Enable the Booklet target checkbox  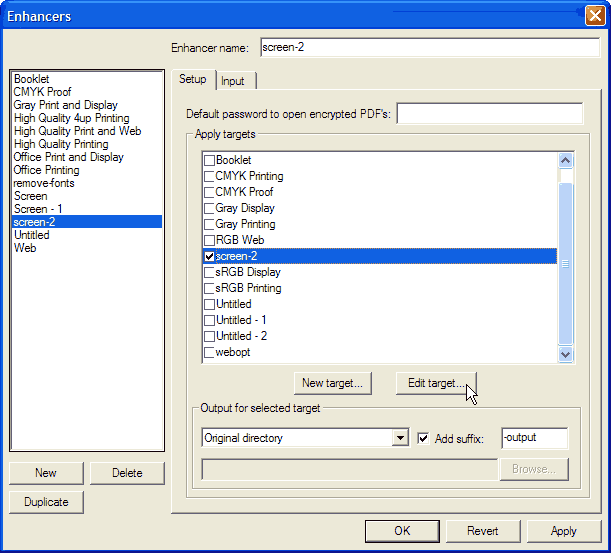(209, 160)
